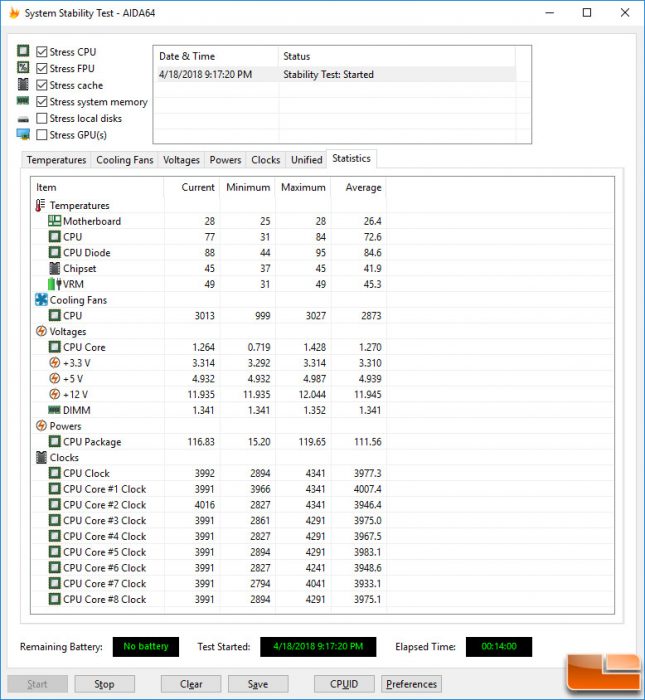This screenshot has width=645, height=700.
Task: Click the Stop button
Action: (x=104, y=684)
